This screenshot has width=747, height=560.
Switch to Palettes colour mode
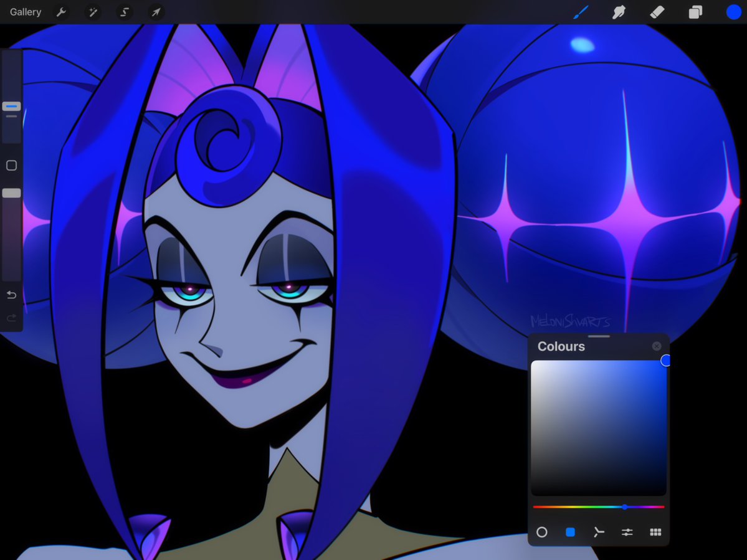click(655, 532)
